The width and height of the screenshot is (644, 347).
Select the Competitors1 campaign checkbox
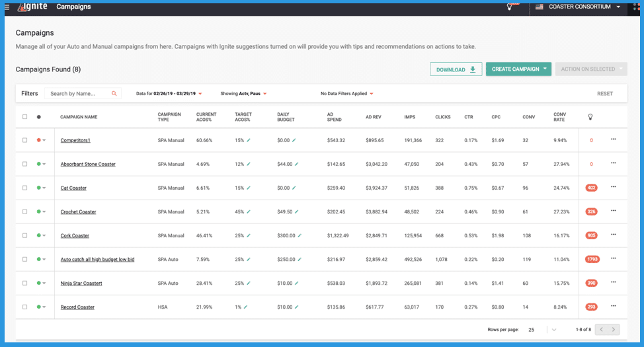24,140
